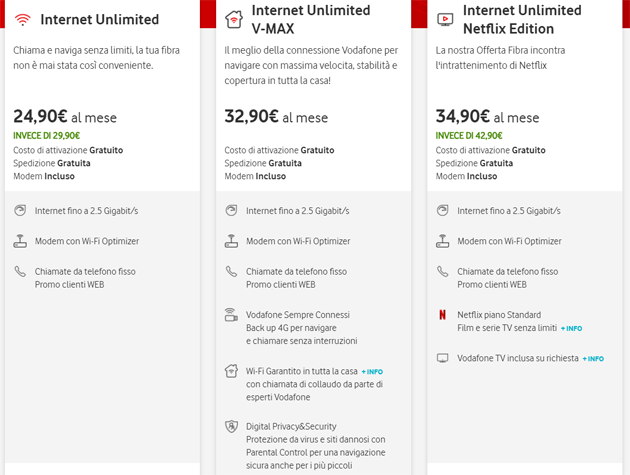The image size is (630, 475).
Task: Open +INFO for Vodafone TV inclusa
Action: (x=593, y=359)
